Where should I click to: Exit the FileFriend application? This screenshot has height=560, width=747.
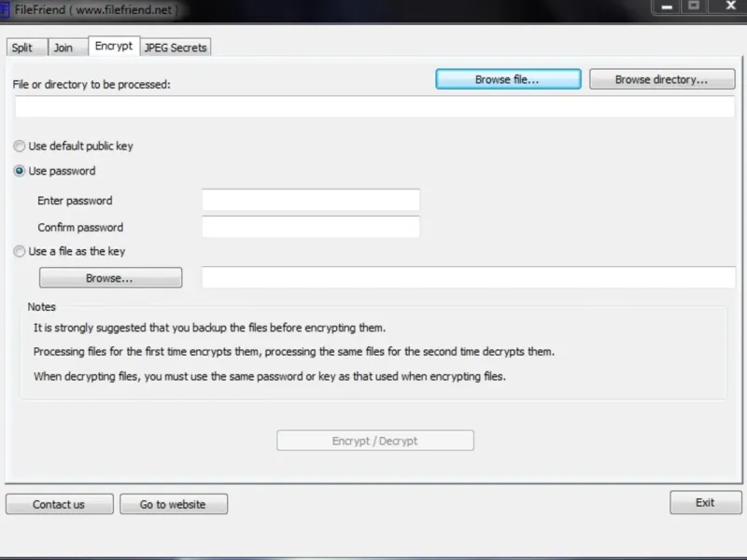706,502
